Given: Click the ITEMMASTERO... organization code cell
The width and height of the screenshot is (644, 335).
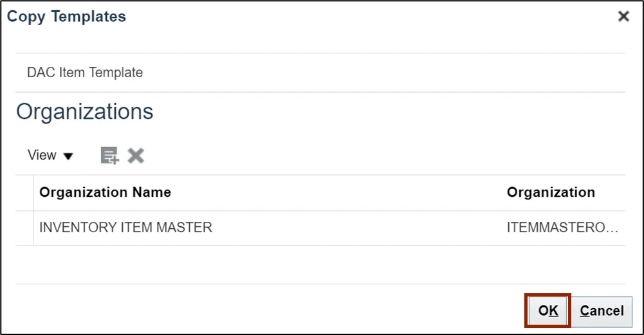Looking at the screenshot, I should coord(562,228).
